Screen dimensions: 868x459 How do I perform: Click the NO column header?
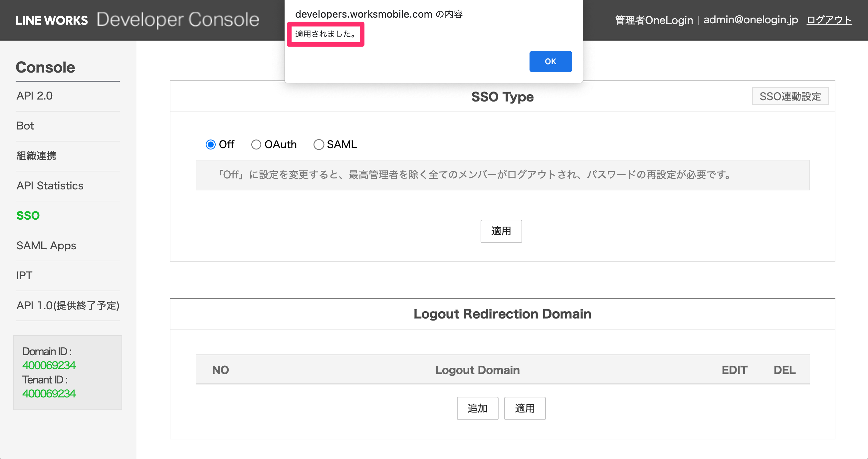click(x=220, y=370)
